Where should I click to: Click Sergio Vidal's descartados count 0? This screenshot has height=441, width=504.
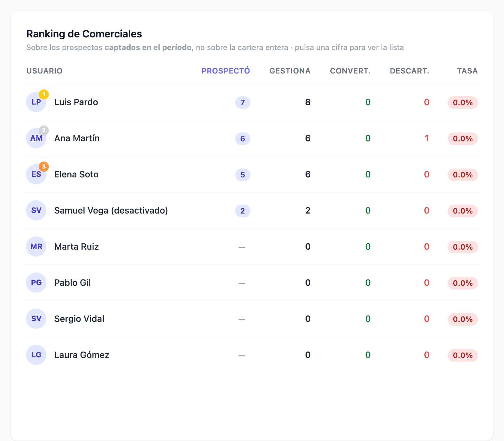click(x=427, y=319)
